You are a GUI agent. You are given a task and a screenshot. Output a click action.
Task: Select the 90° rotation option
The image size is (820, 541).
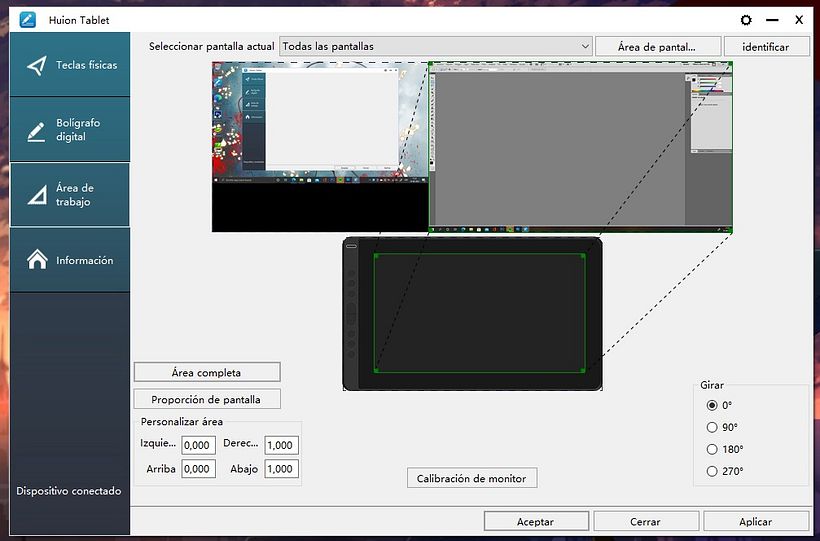(x=712, y=427)
